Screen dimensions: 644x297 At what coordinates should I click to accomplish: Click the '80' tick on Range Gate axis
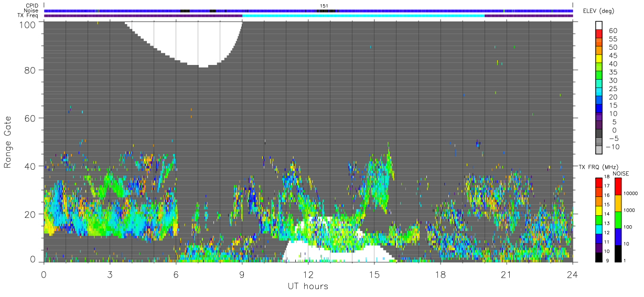click(x=30, y=70)
